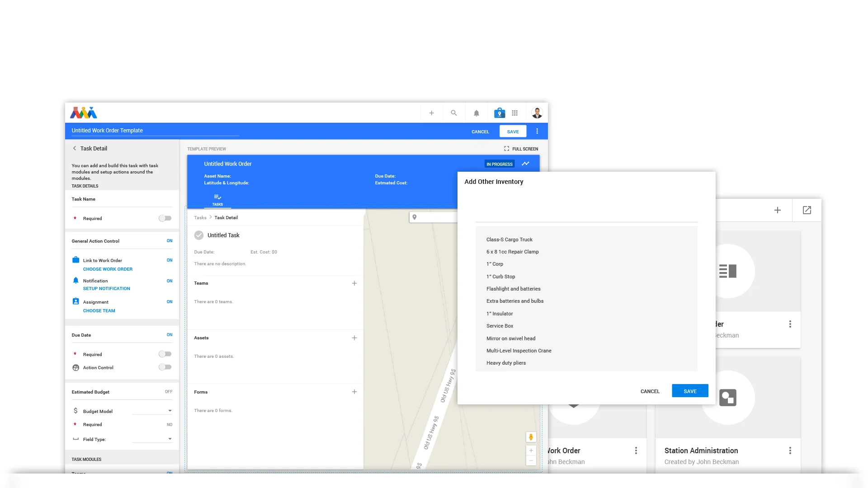The image size is (868, 488).
Task: Zoom out on the map
Action: click(x=531, y=460)
